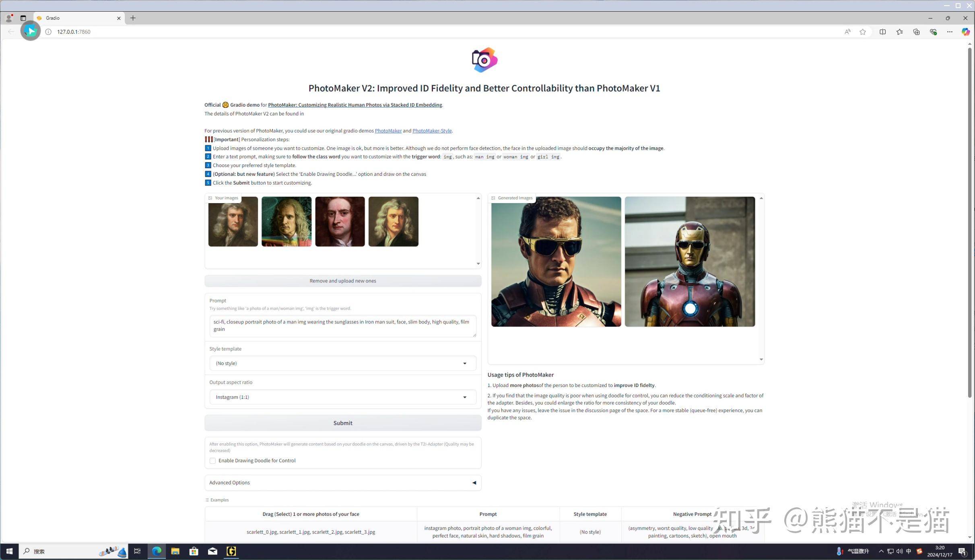975x560 pixels.
Task: Click the Generated Images gallery label icon
Action: click(493, 198)
